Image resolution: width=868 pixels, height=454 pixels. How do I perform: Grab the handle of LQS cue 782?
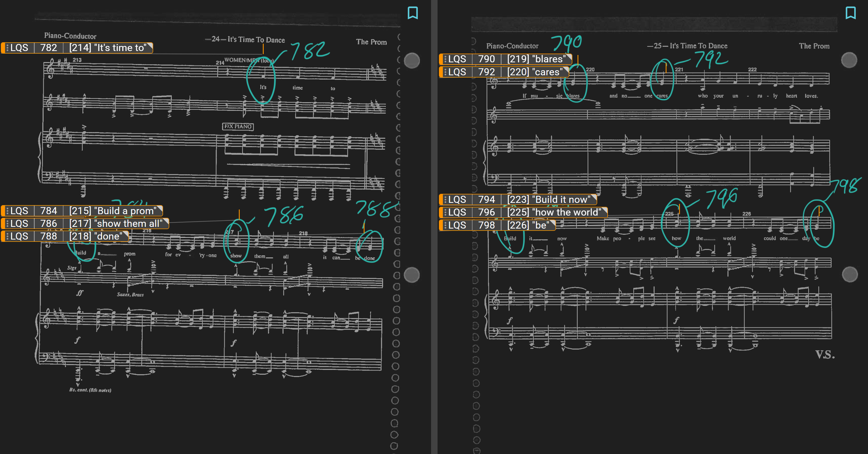pyautogui.click(x=7, y=48)
